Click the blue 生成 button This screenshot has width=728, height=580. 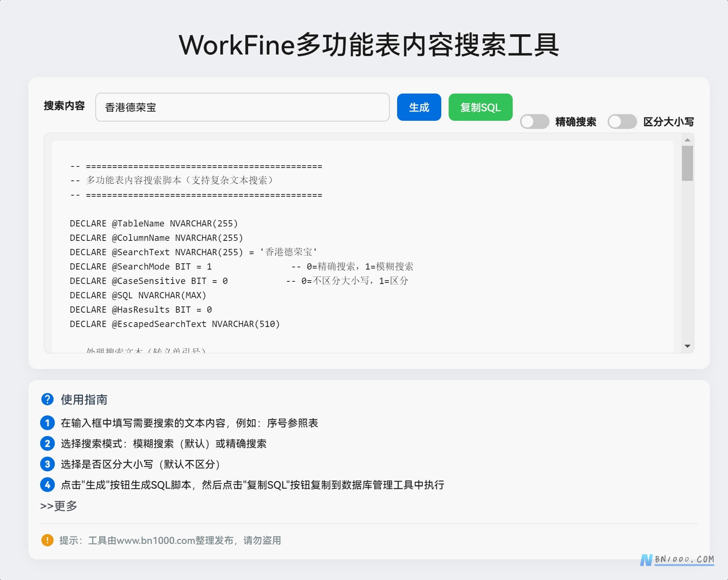(419, 107)
